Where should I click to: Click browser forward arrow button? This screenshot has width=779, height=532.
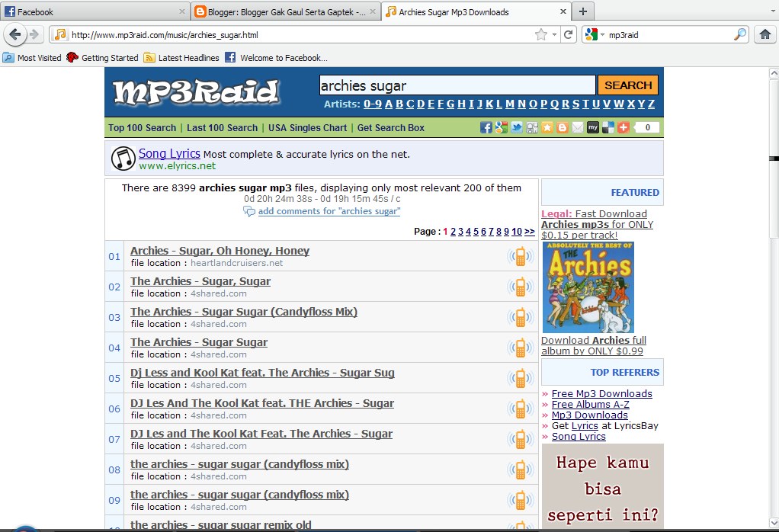pos(34,34)
